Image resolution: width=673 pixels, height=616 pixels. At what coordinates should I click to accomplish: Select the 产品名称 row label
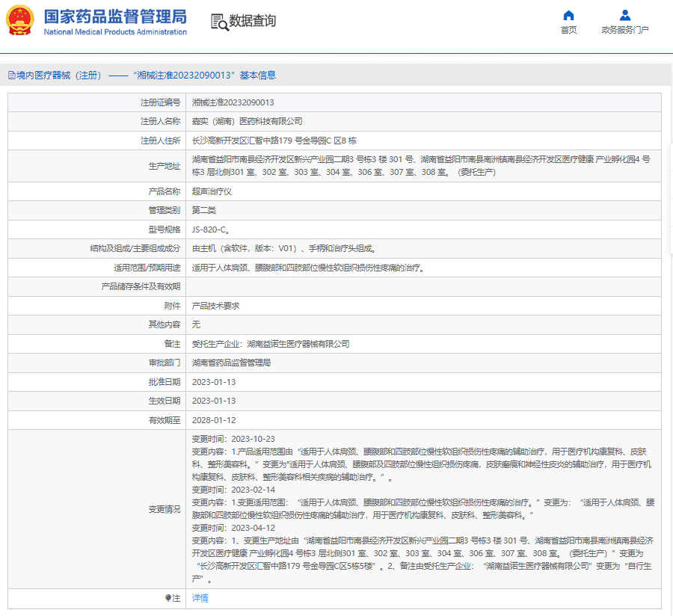click(165, 191)
